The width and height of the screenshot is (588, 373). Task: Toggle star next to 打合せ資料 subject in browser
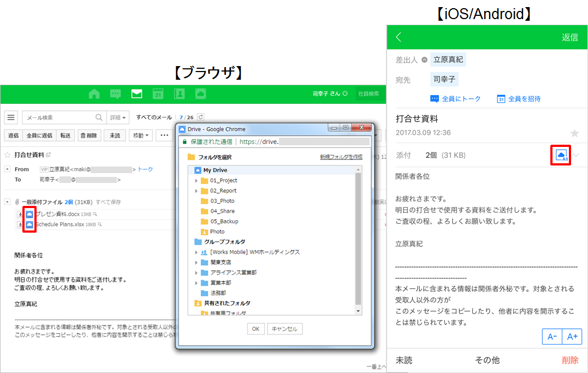pyautogui.click(x=8, y=155)
